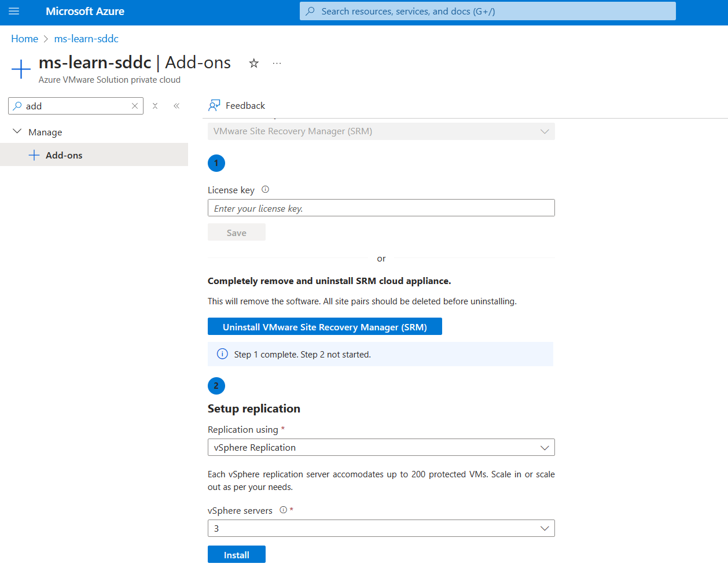Go to Home via the breadcrumb
728x571 pixels.
pos(25,39)
